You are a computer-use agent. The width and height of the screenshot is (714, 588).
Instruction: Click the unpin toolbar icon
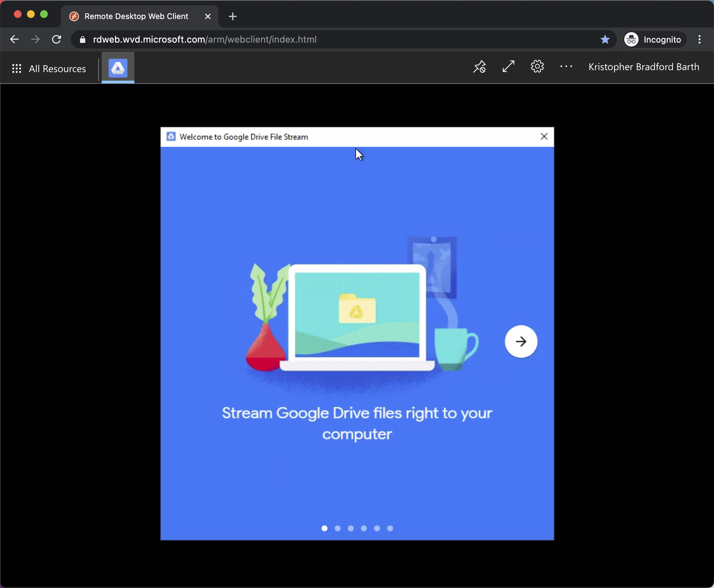(x=480, y=67)
